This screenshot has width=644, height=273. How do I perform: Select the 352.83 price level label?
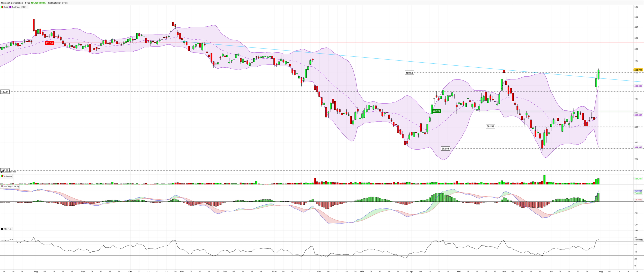pos(445,149)
